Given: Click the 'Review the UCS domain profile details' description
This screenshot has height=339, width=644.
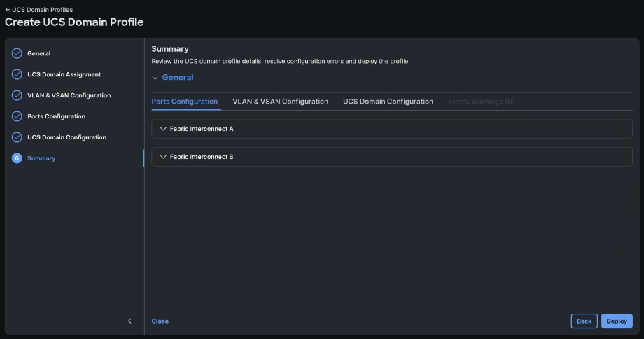Looking at the screenshot, I should [x=281, y=61].
